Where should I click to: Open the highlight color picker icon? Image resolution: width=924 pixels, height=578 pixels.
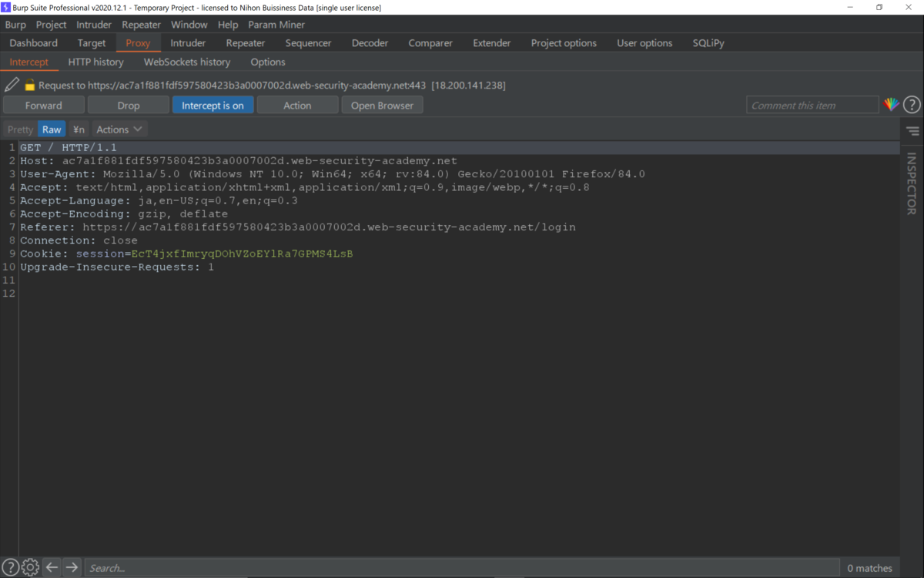[x=891, y=105]
